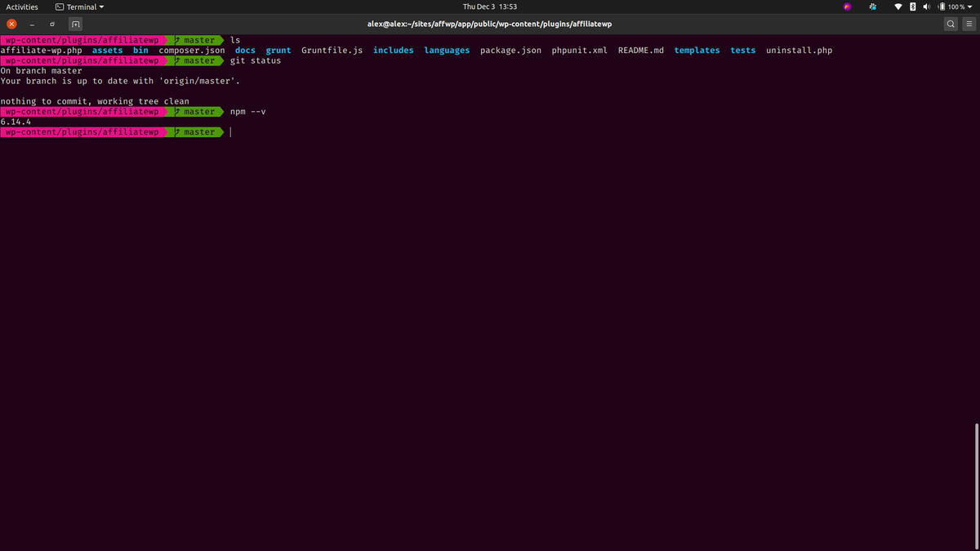Viewport: 980px width, 551px height.
Task: Open the terminal hamburger menu
Action: pyautogui.click(x=969, y=24)
